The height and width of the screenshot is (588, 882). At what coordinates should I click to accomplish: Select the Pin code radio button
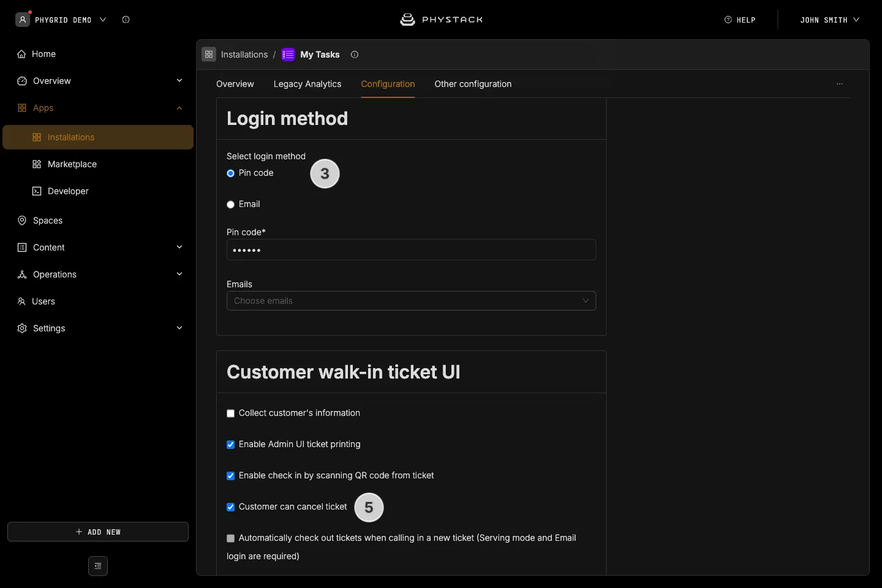click(x=231, y=173)
